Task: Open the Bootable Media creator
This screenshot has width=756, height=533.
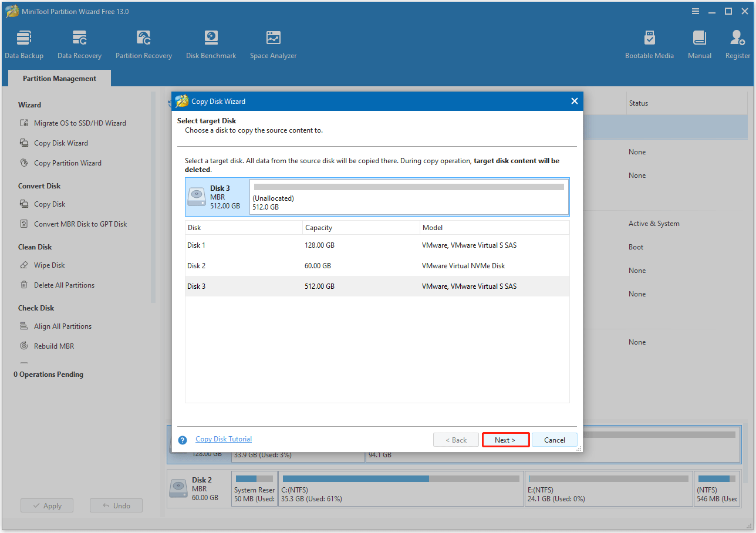Action: coord(649,43)
